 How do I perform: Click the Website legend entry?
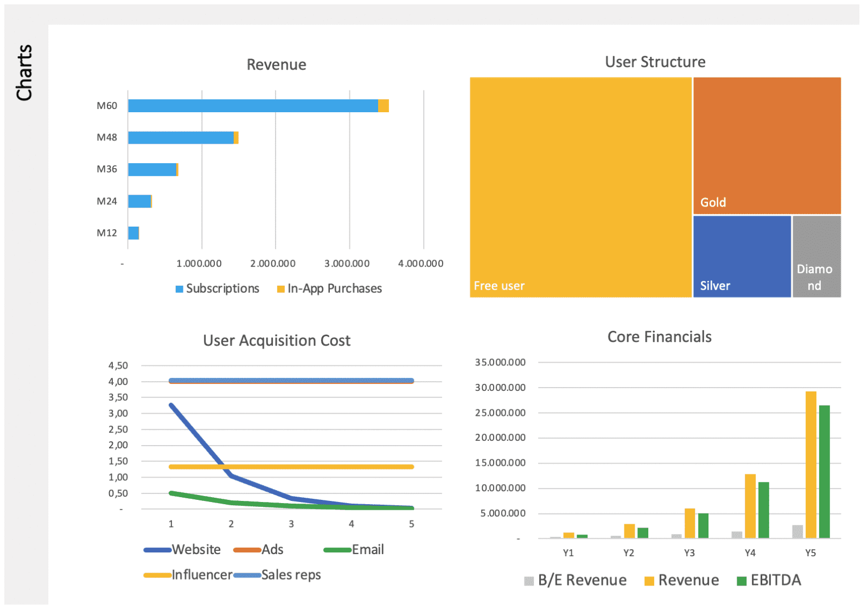click(182, 550)
